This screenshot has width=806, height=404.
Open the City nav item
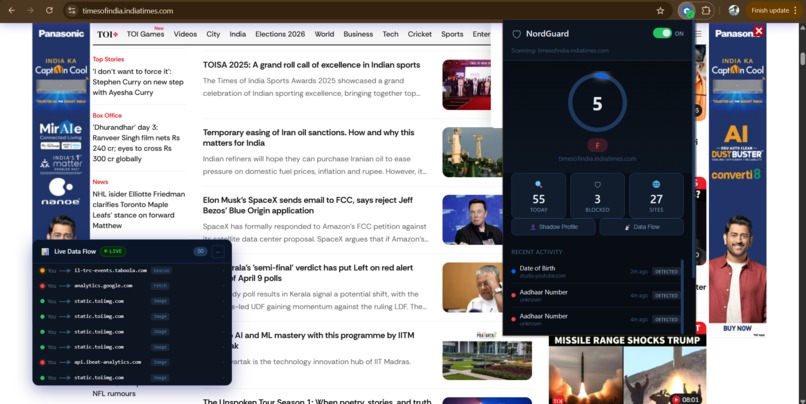pyautogui.click(x=213, y=34)
